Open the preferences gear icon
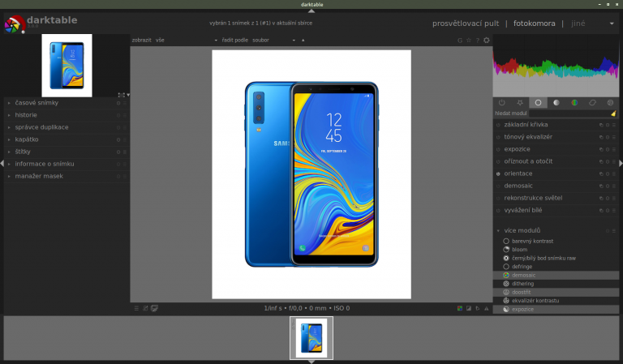The width and height of the screenshot is (623, 364). [x=487, y=40]
